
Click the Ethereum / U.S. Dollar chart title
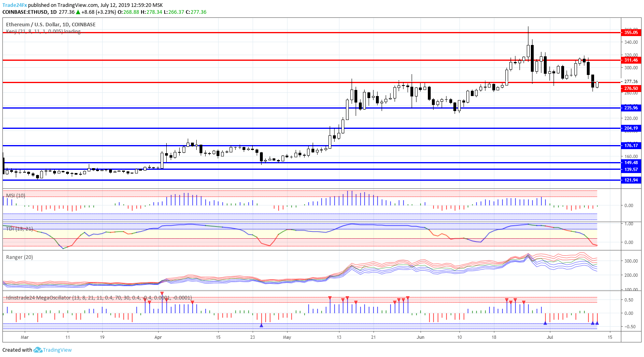pos(51,24)
